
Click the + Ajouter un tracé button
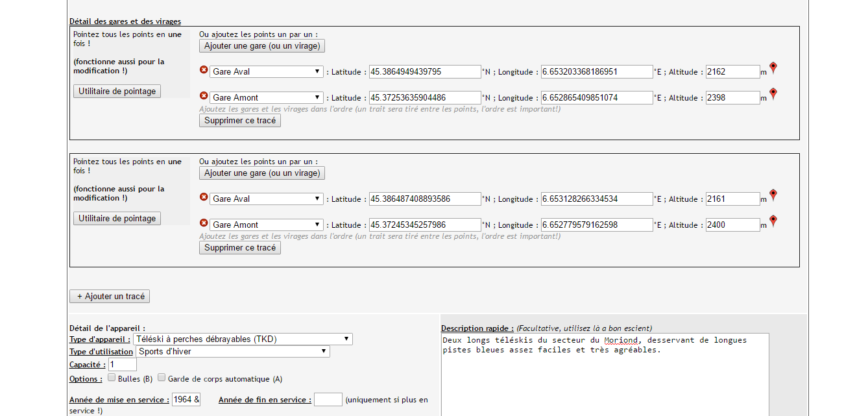tap(110, 296)
